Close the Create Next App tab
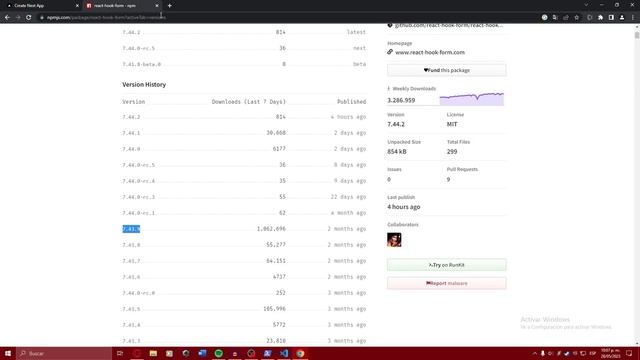The height and width of the screenshot is (360, 640). click(77, 6)
